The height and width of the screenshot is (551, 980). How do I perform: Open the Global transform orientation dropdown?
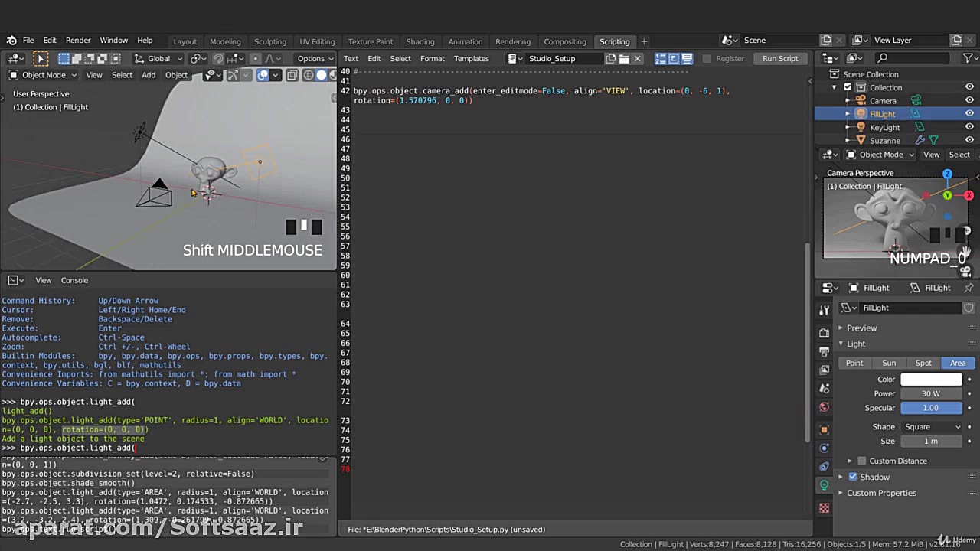click(158, 58)
